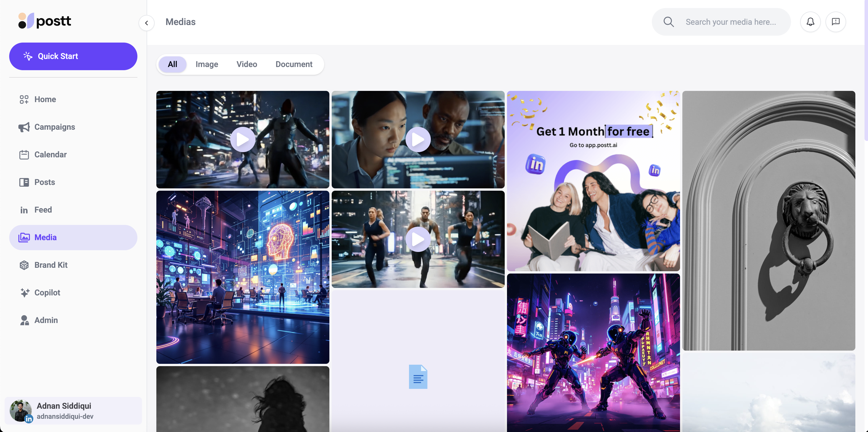Play the robot fight city video
Screen dimensions: 868x432
pyautogui.click(x=243, y=139)
